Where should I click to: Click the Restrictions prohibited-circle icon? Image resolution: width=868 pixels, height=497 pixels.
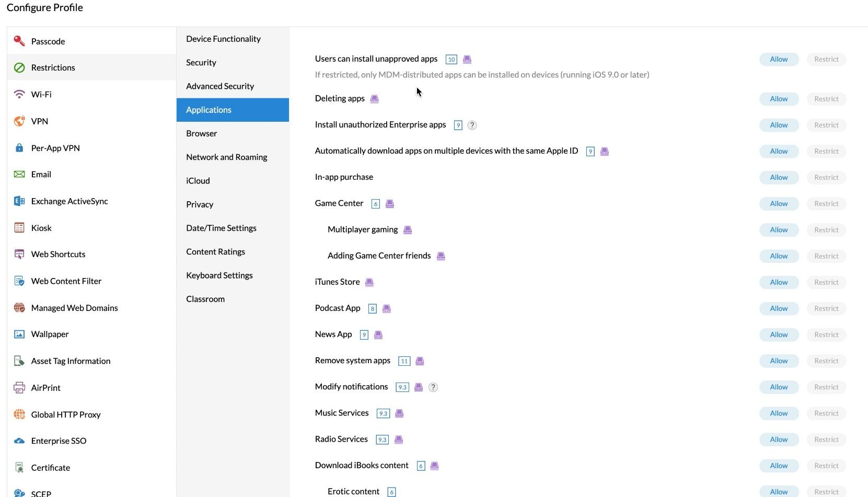(x=19, y=67)
